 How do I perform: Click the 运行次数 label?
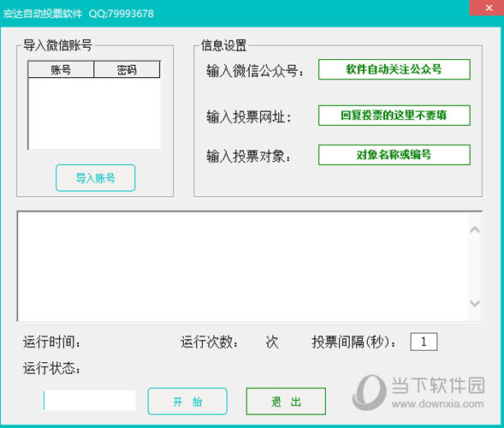coord(210,342)
